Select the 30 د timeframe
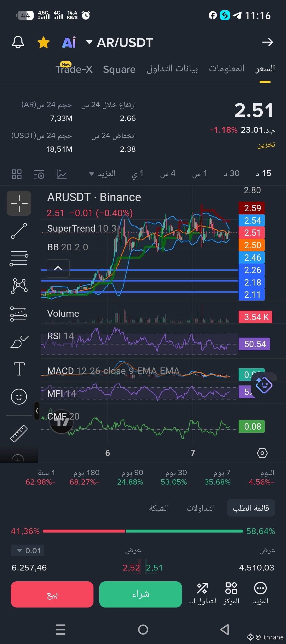This screenshot has width=286, height=644. [x=231, y=173]
